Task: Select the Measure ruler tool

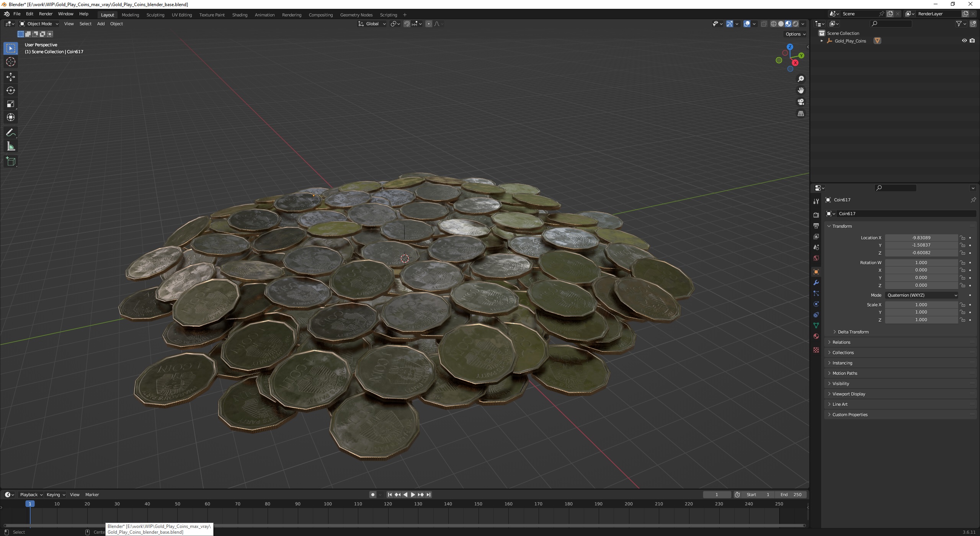Action: [11, 146]
